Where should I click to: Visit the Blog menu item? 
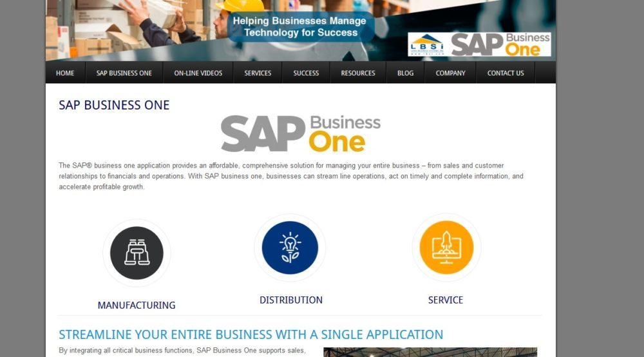(405, 73)
